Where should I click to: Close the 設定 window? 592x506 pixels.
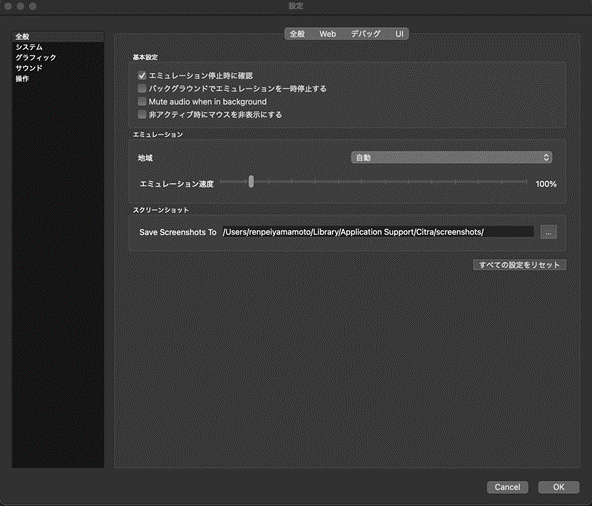pos(8,6)
